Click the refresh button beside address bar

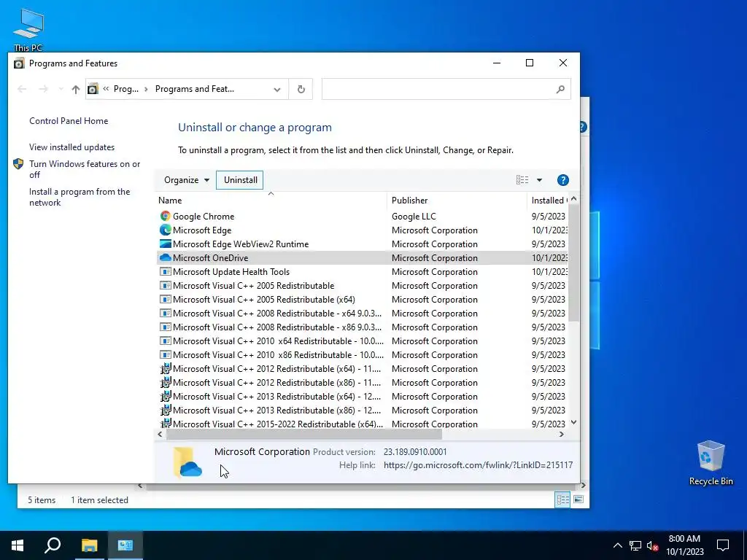click(301, 89)
